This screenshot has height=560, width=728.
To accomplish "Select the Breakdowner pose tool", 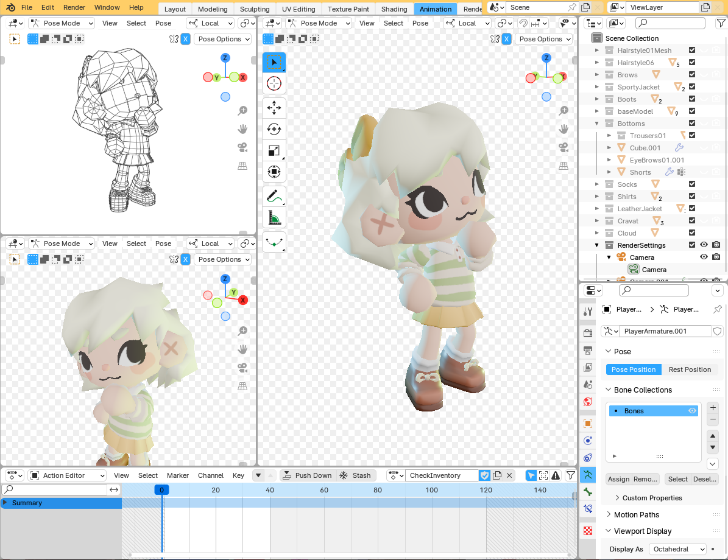I will [x=274, y=242].
